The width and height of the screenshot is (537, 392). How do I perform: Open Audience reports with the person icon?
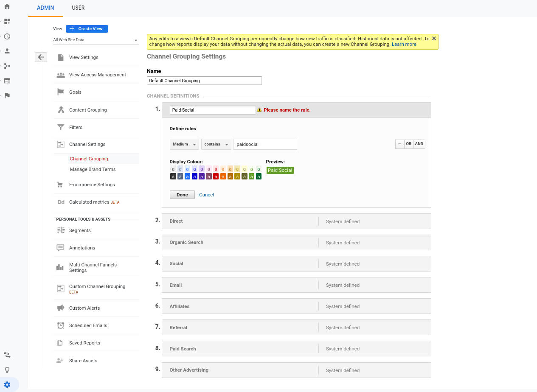[7, 51]
